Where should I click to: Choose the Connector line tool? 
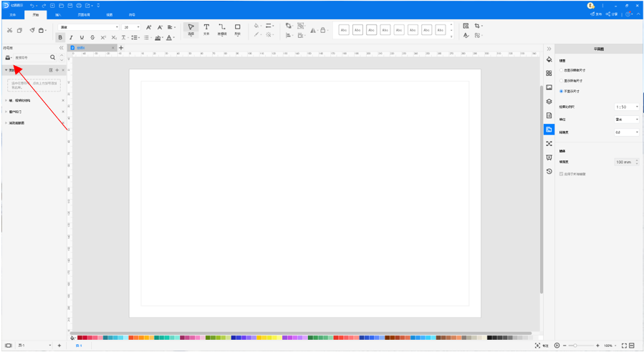pos(222,29)
